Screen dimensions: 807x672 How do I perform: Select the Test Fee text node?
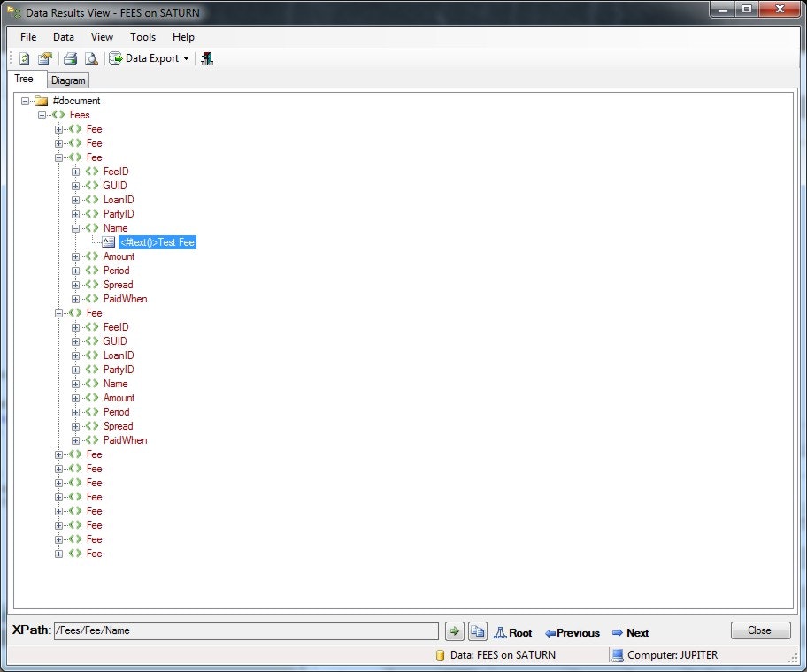(157, 242)
